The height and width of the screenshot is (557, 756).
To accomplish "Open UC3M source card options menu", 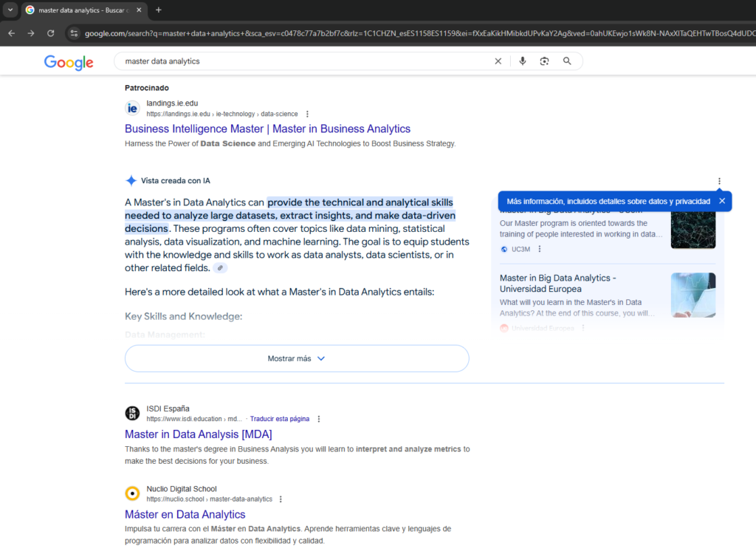I will pos(540,250).
